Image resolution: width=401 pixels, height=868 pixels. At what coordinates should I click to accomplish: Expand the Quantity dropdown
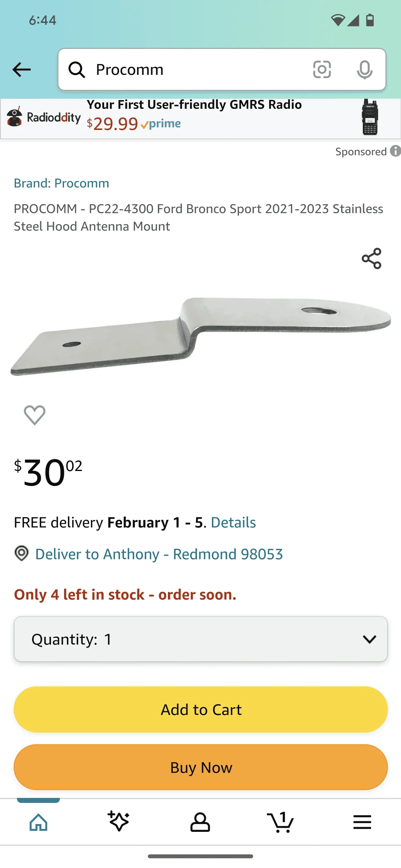point(200,639)
